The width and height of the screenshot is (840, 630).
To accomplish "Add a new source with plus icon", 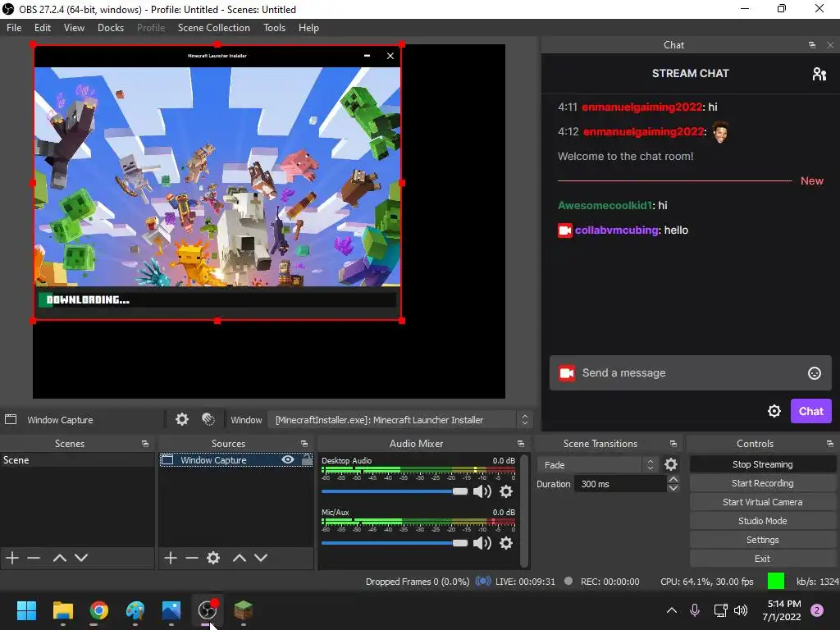I will coord(171,558).
